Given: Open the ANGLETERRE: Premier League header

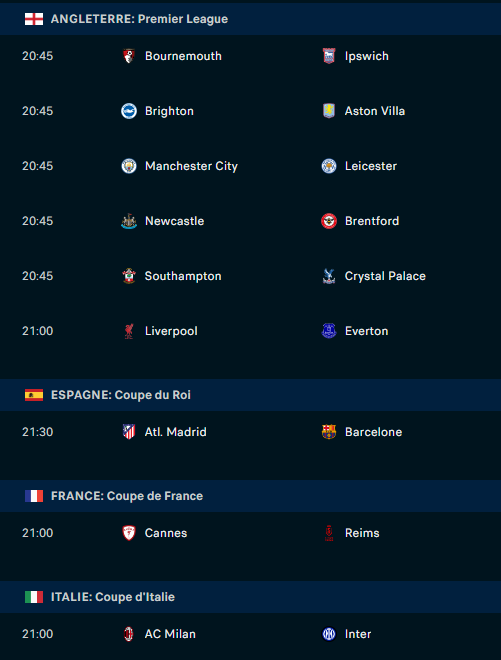Looking at the screenshot, I should [250, 19].
